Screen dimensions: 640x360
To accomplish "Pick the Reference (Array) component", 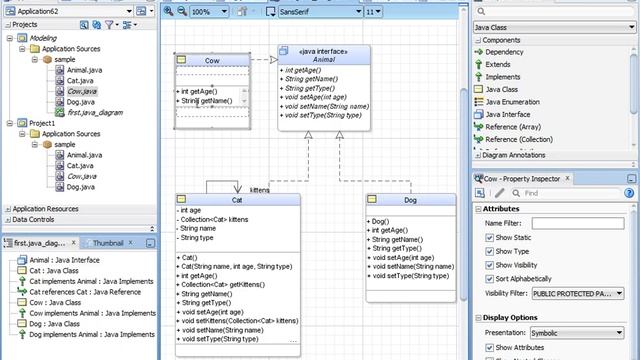I will point(513,127).
